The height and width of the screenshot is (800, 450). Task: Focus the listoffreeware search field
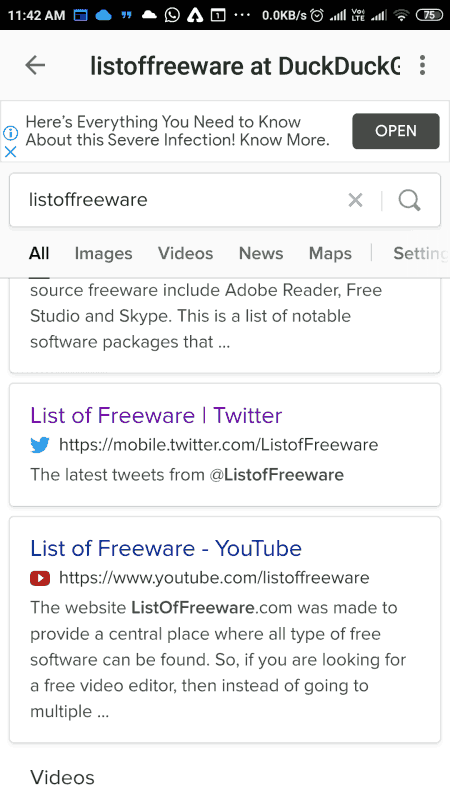coord(179,200)
